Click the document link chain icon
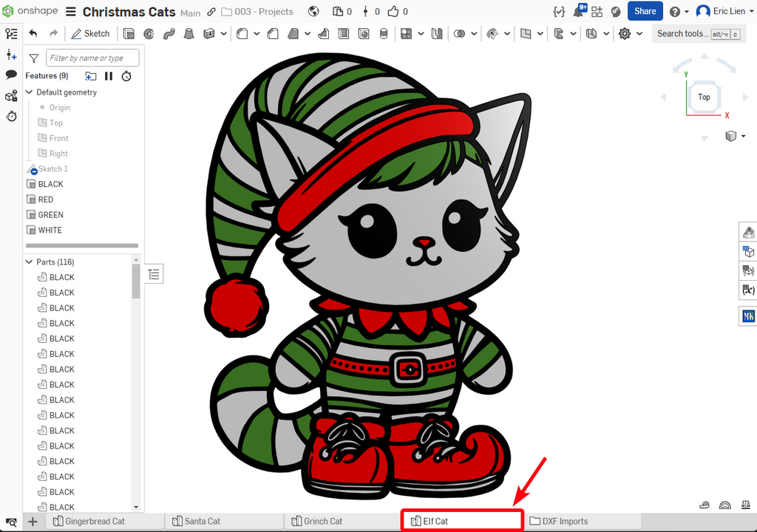 pos(211,12)
